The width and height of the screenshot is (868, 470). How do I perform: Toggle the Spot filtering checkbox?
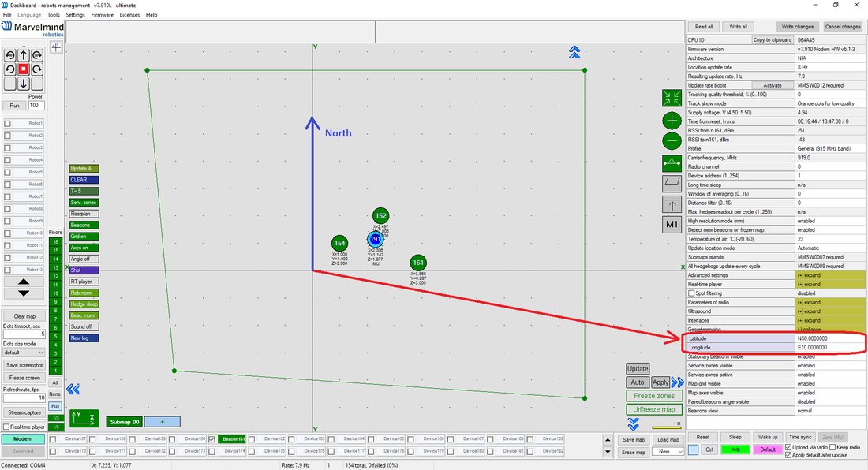691,293
